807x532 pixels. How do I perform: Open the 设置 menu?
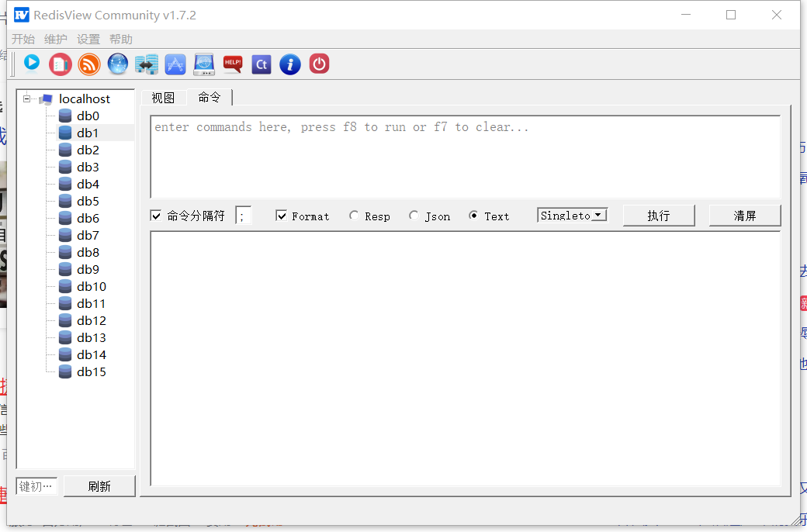[88, 39]
